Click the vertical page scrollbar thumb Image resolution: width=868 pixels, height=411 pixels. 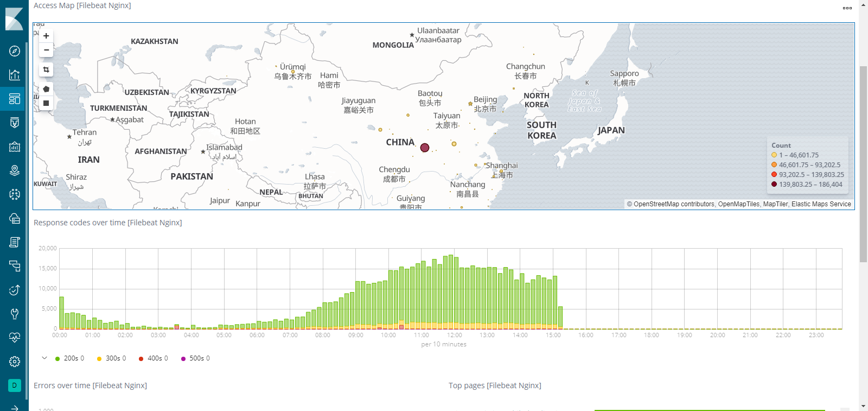[x=863, y=164]
